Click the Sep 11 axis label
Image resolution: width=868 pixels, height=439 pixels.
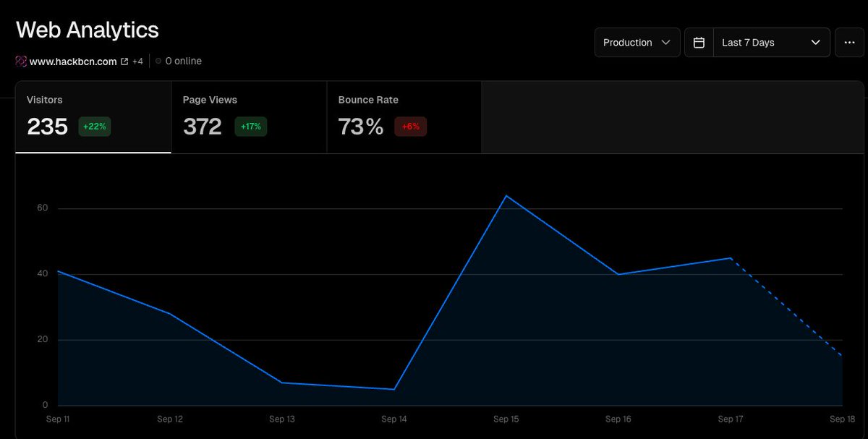(x=57, y=419)
